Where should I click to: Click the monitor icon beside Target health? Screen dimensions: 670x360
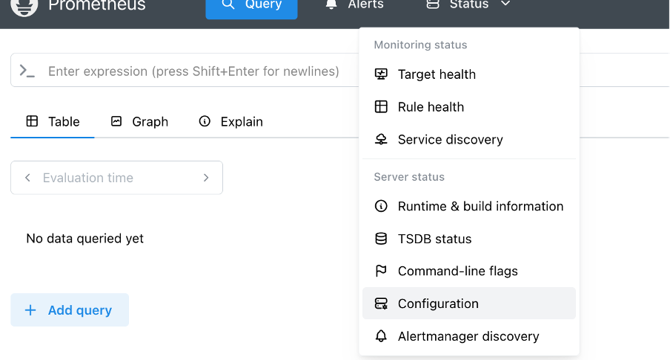pos(381,74)
